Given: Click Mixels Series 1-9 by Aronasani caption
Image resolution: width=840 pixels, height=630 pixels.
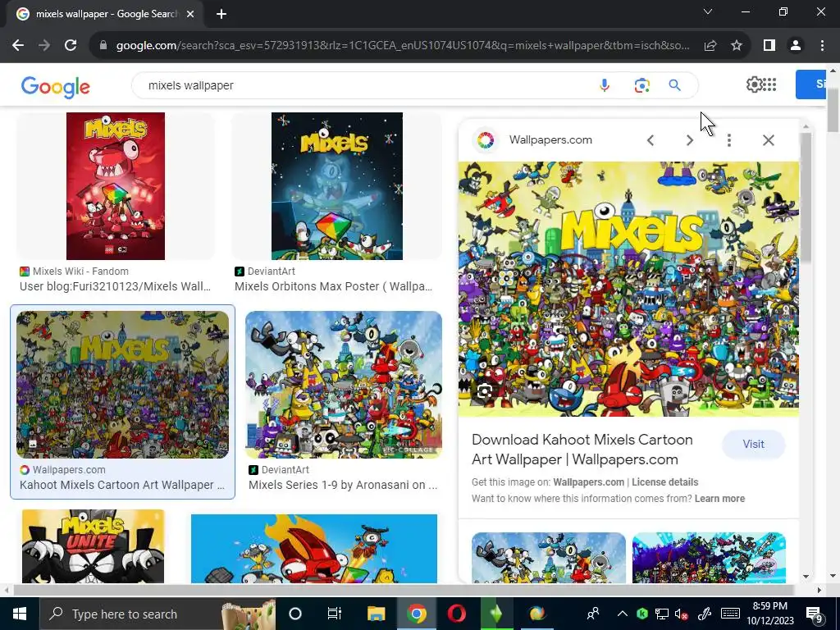Looking at the screenshot, I should click(x=343, y=485).
